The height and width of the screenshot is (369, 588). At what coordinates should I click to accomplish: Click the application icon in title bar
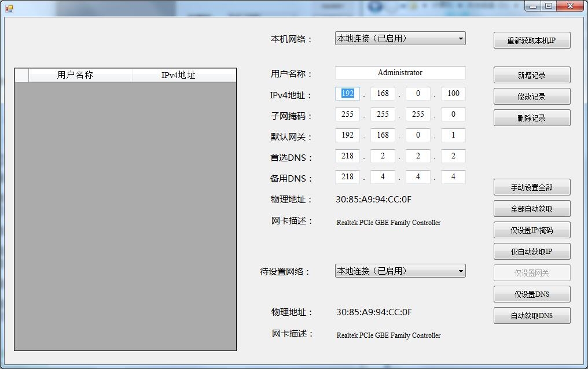[x=9, y=8]
